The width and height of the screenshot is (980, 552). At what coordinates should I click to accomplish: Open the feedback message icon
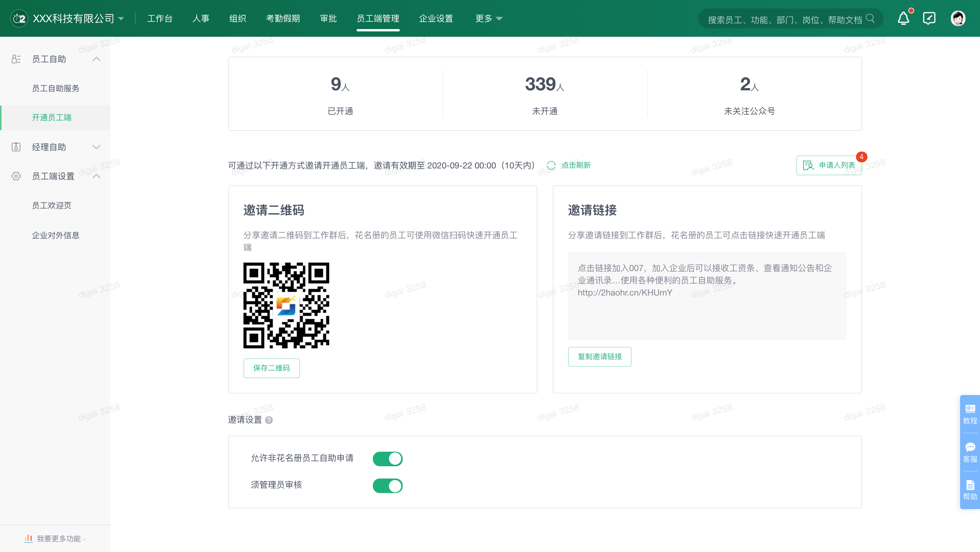pyautogui.click(x=929, y=18)
